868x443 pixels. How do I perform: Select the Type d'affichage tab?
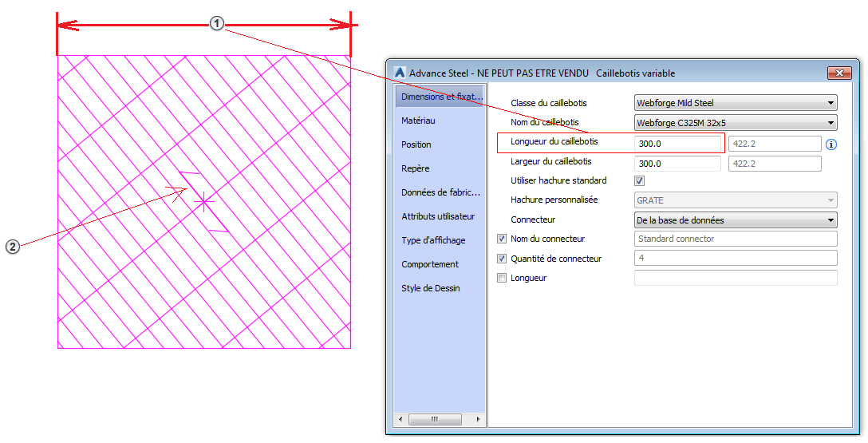coord(433,240)
